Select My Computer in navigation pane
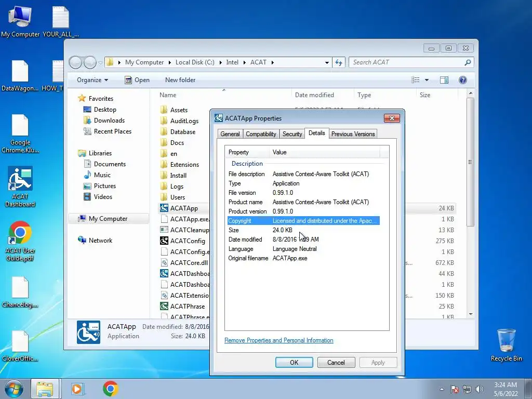Viewport: 532px width, 399px height. 108,219
